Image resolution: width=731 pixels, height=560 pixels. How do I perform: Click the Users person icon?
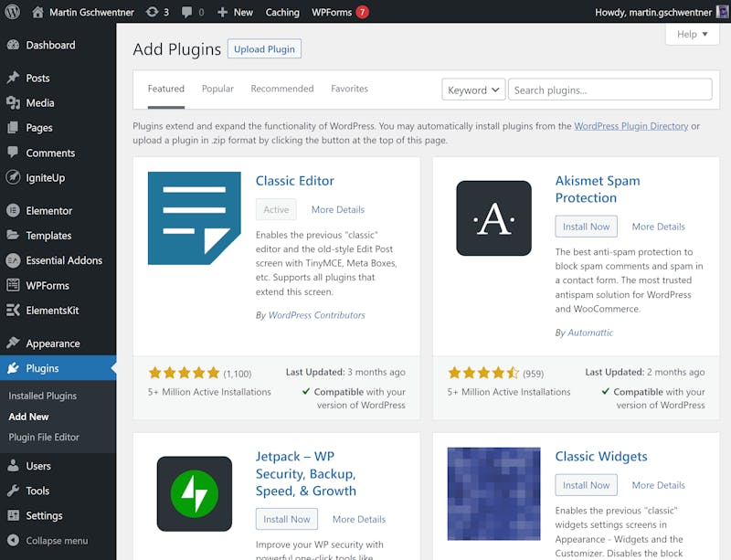coord(14,465)
